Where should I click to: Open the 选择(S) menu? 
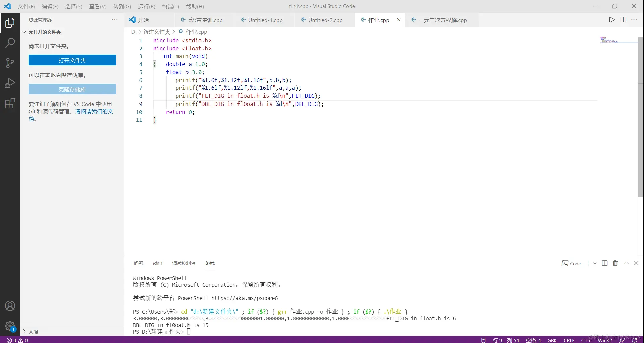tap(73, 6)
